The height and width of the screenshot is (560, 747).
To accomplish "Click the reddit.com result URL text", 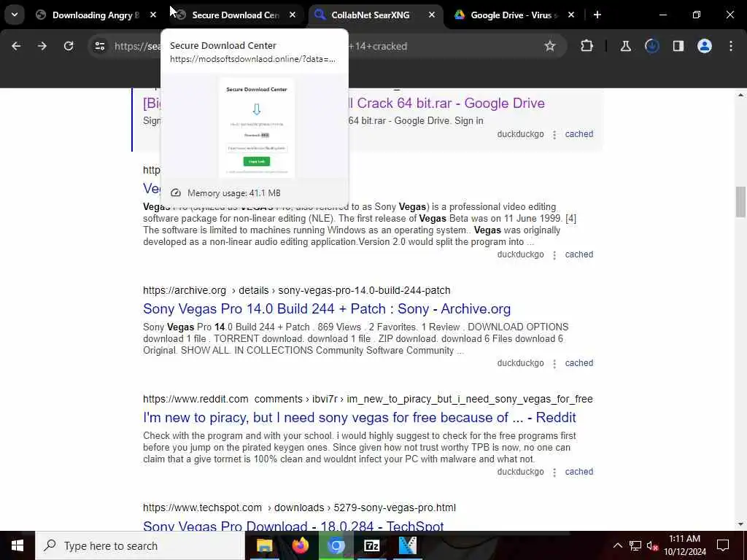I will [x=368, y=399].
